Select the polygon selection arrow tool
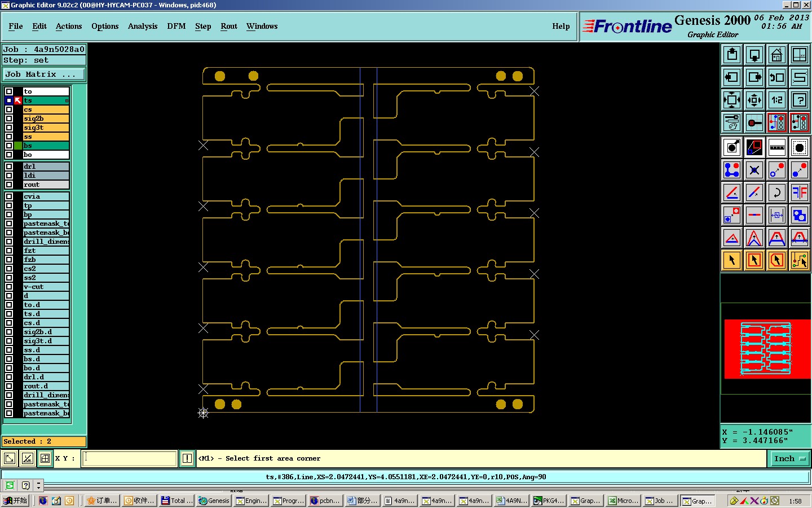Viewport: 812px width, 508px height. pyautogui.click(x=777, y=260)
